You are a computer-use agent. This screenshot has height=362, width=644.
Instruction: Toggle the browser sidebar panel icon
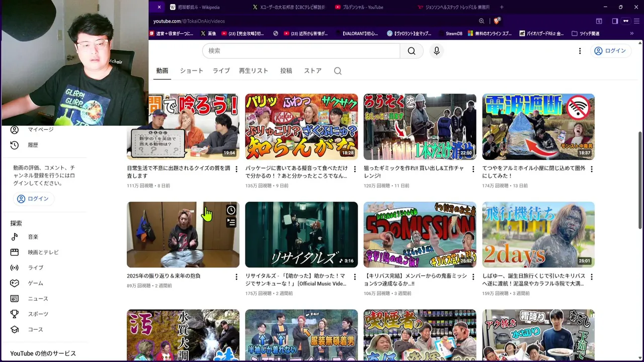(615, 21)
